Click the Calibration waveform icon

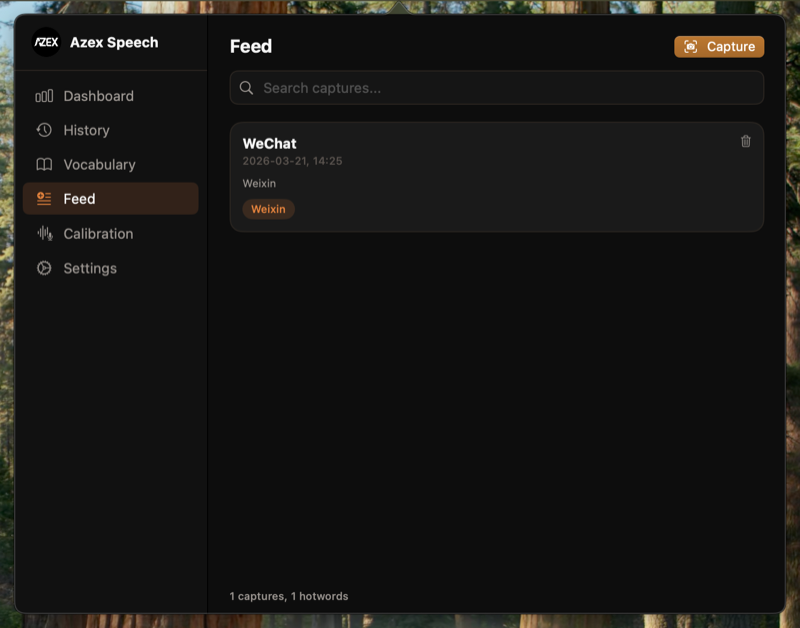(x=44, y=234)
